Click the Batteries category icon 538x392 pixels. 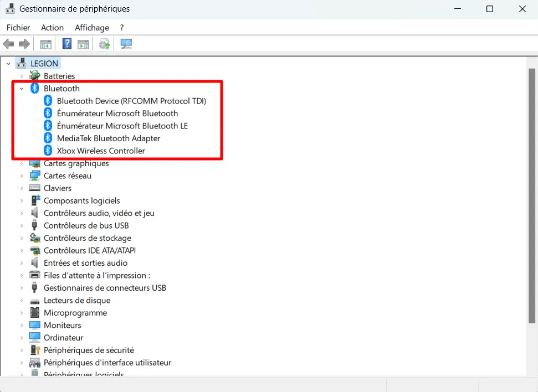35,75
